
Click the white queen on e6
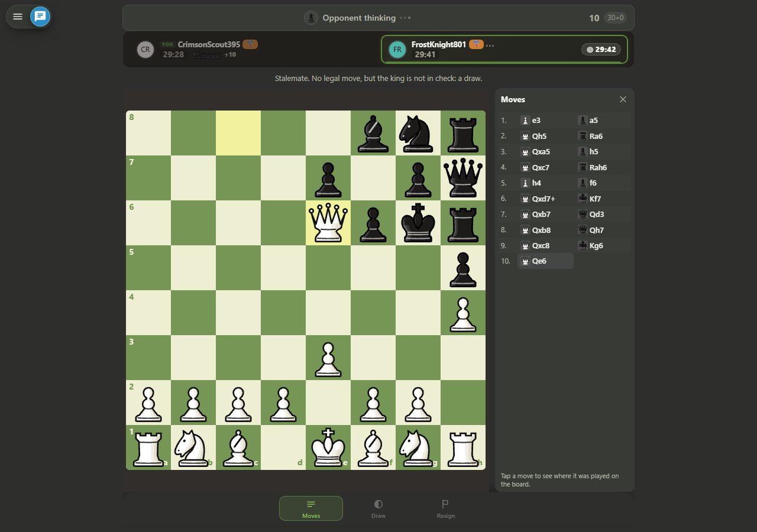[328, 223]
